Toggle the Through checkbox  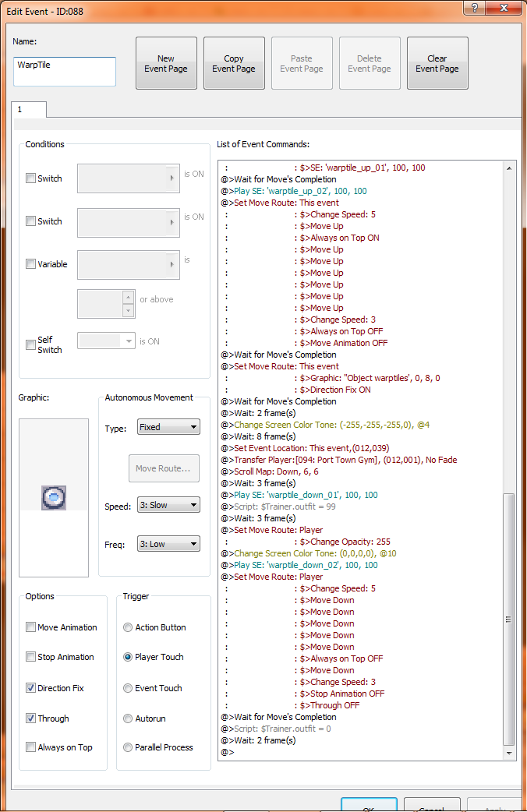(31, 718)
